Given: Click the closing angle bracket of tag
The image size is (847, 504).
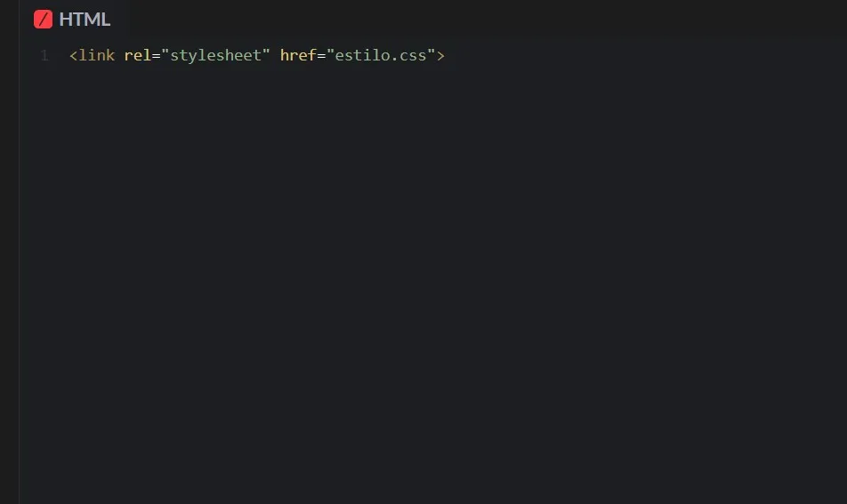Looking at the screenshot, I should (x=440, y=56).
